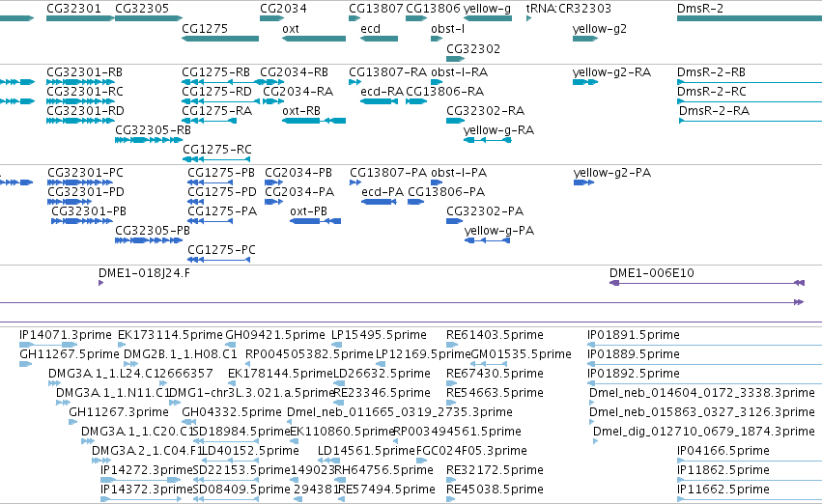Screen dimensions: 822x504
Task: Select the RE67430.5prime EST label
Action: click(x=495, y=374)
